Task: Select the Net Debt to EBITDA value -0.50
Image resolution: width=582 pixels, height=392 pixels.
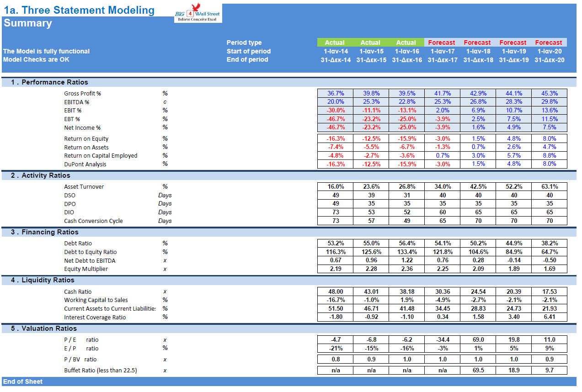Action: [549, 260]
